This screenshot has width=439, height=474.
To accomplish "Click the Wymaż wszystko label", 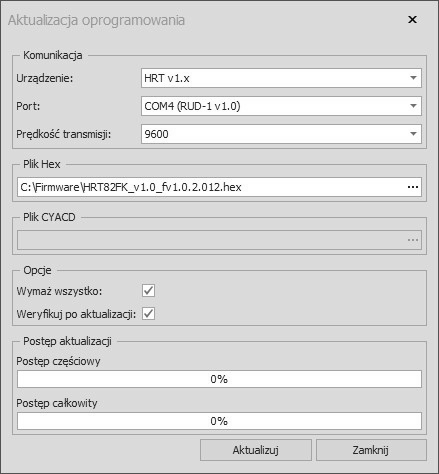I will [59, 291].
